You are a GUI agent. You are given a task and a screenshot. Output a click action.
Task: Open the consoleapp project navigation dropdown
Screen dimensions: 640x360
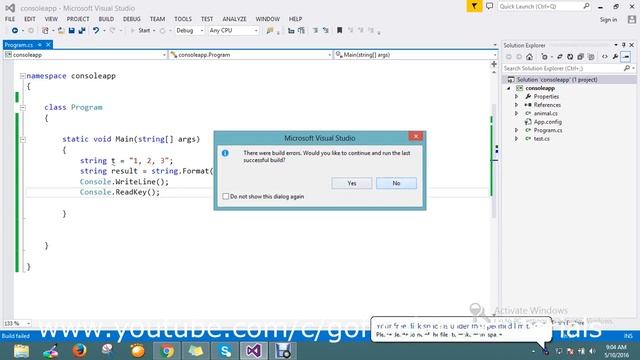point(85,55)
